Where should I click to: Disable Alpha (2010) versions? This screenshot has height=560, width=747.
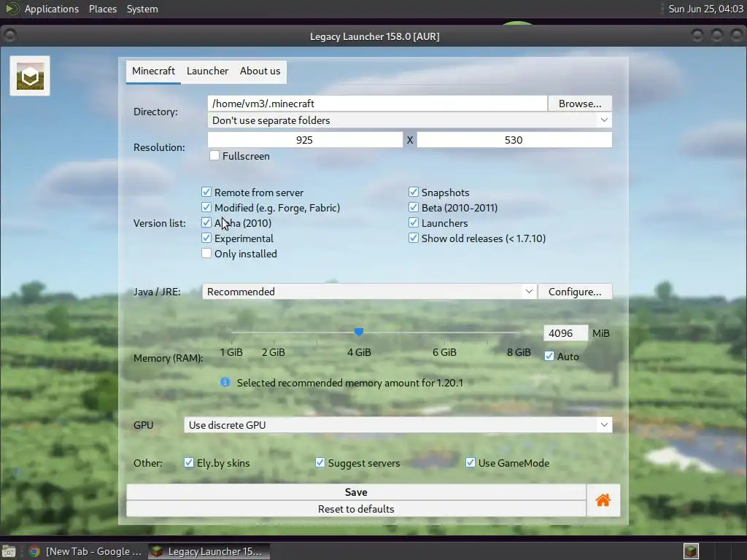206,222
